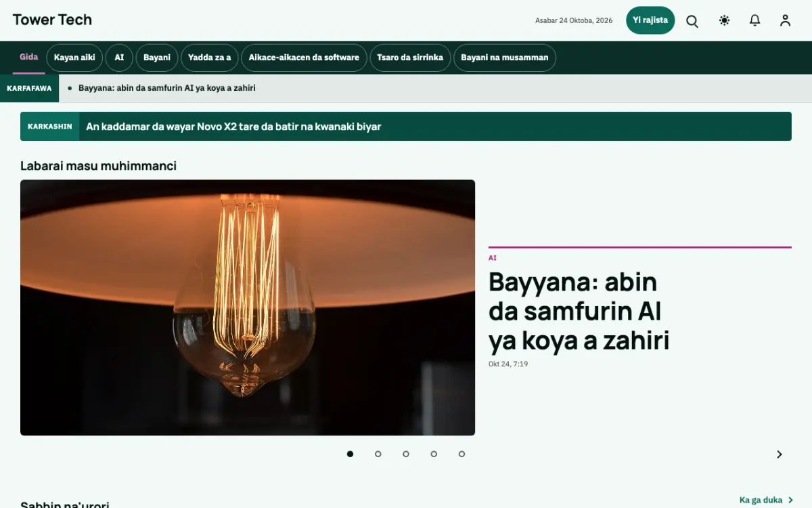
Task: Open the Kayan aiki category
Action: (74, 58)
